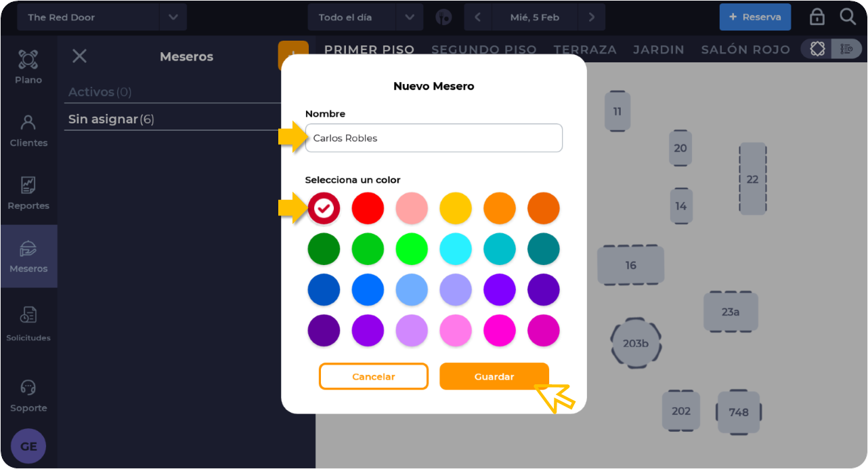Open the SALÓN ROJO tab

tap(745, 49)
